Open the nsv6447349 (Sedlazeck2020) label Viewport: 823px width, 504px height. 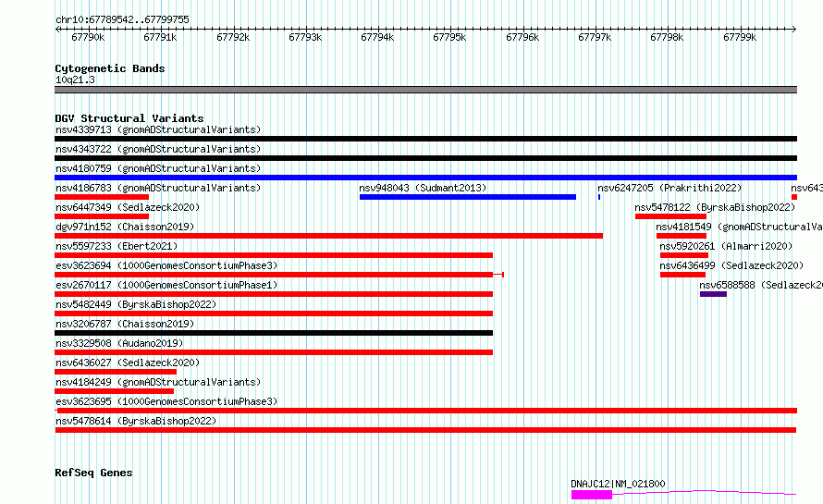(128, 207)
